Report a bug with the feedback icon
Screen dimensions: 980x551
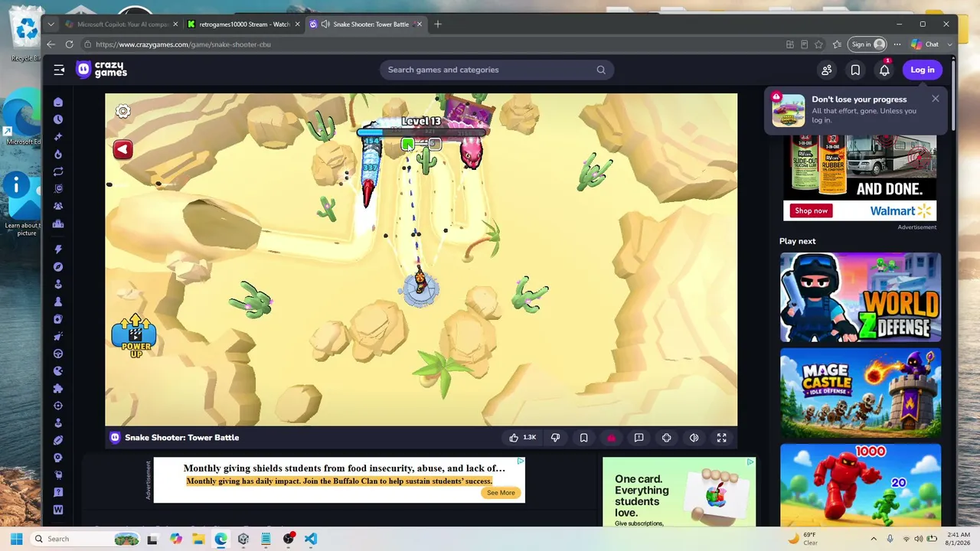pos(639,438)
